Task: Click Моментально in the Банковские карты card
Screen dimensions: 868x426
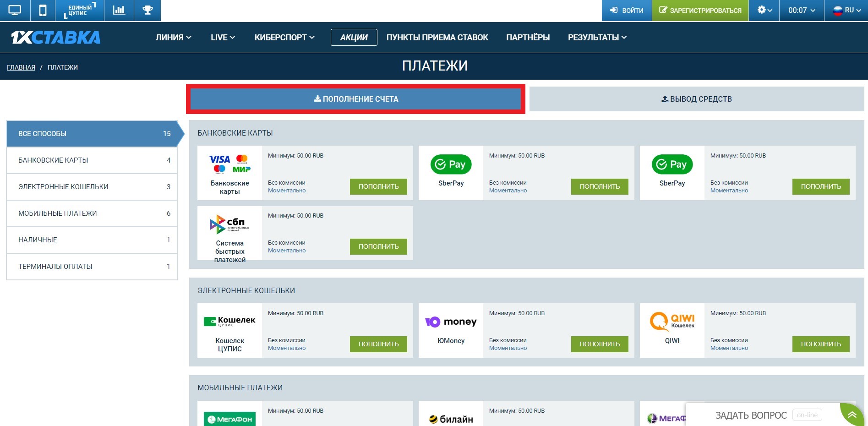Action: [287, 191]
